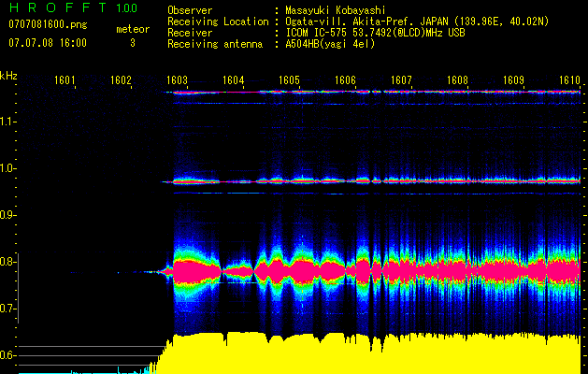Viewport: 588px width, 374px height.
Task: Select the 1608 time marker
Action: 457,81
